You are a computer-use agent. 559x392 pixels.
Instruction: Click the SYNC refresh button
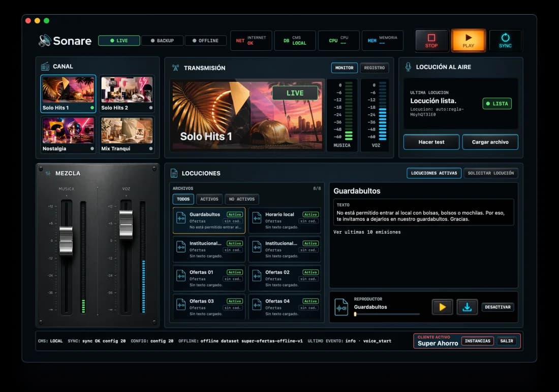(505, 41)
